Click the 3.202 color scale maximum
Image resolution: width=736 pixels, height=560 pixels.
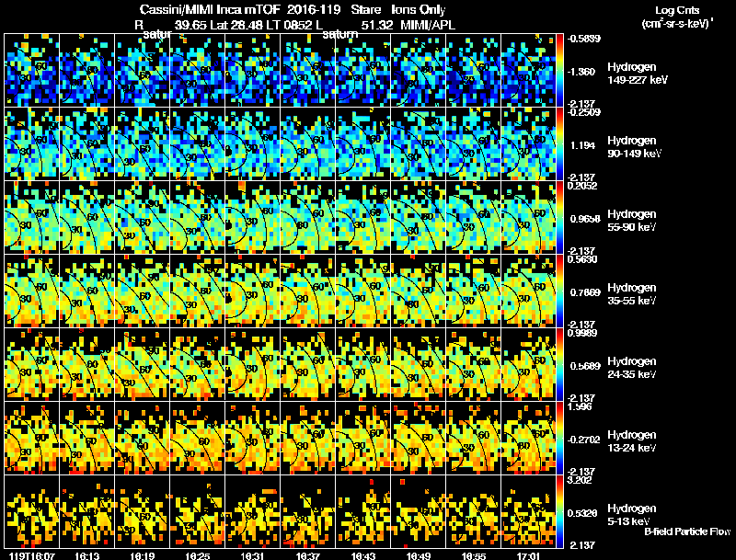click(580, 480)
